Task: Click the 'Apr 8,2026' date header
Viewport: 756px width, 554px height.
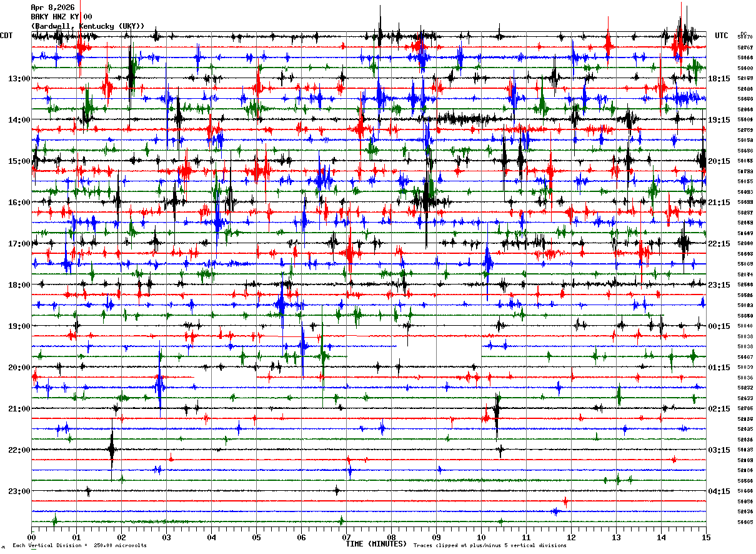Action: [x=52, y=8]
